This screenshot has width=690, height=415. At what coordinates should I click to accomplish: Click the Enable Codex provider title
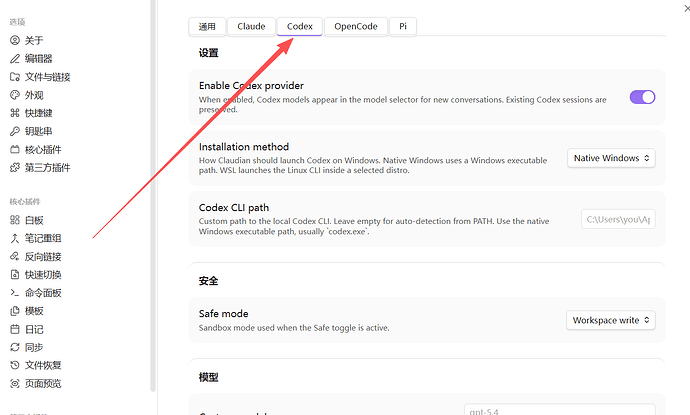[x=251, y=85]
